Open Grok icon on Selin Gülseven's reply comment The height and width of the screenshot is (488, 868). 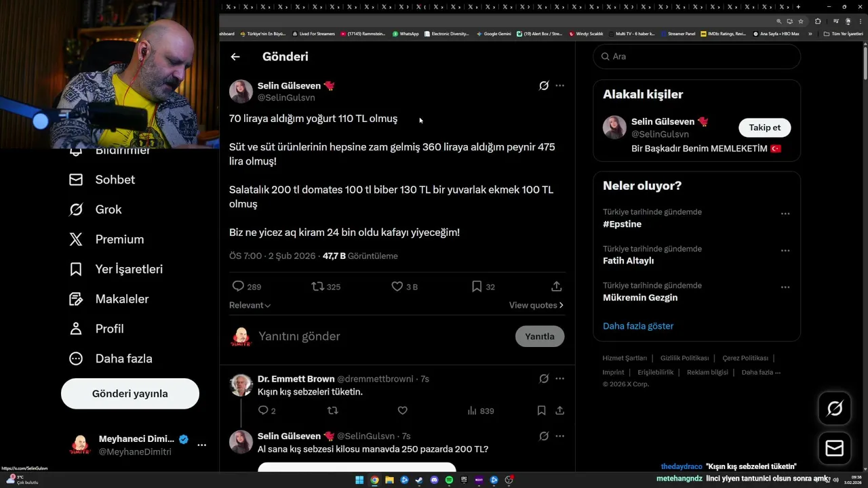[x=543, y=436]
